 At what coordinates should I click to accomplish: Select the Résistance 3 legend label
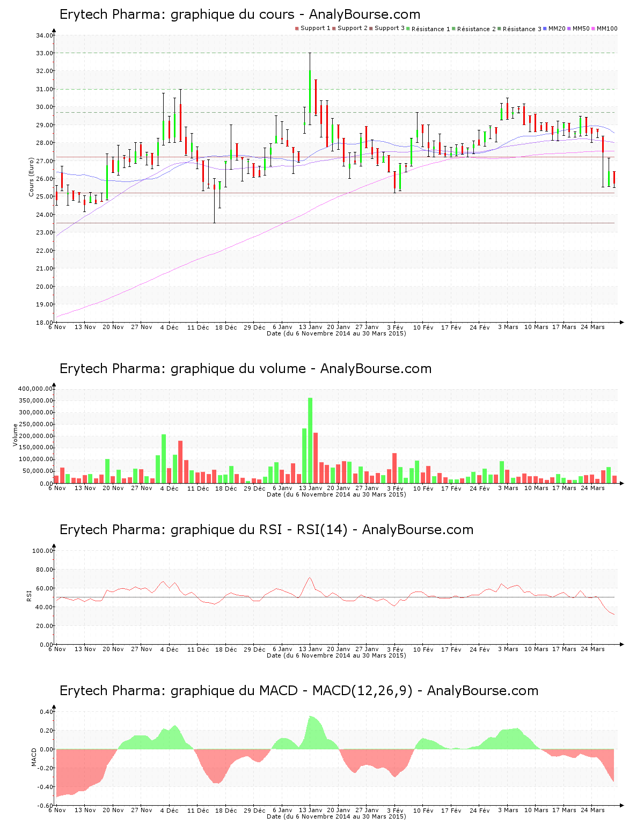coord(522,29)
